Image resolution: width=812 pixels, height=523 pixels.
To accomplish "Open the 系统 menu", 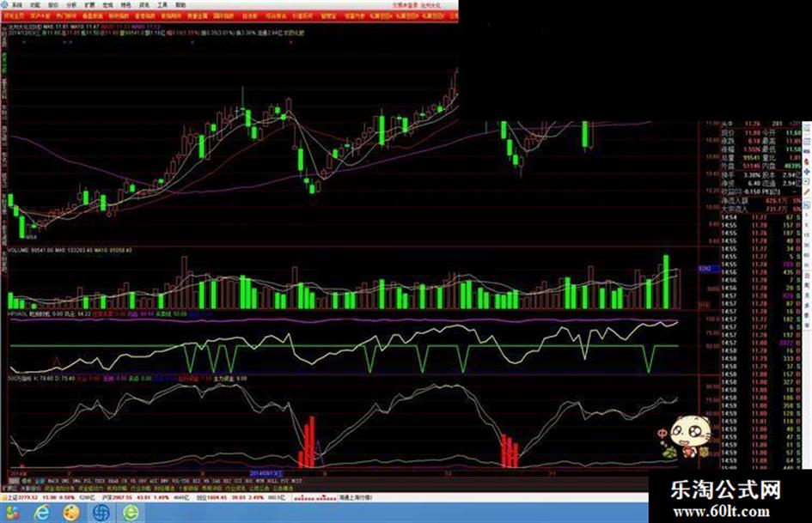I will point(17,4).
